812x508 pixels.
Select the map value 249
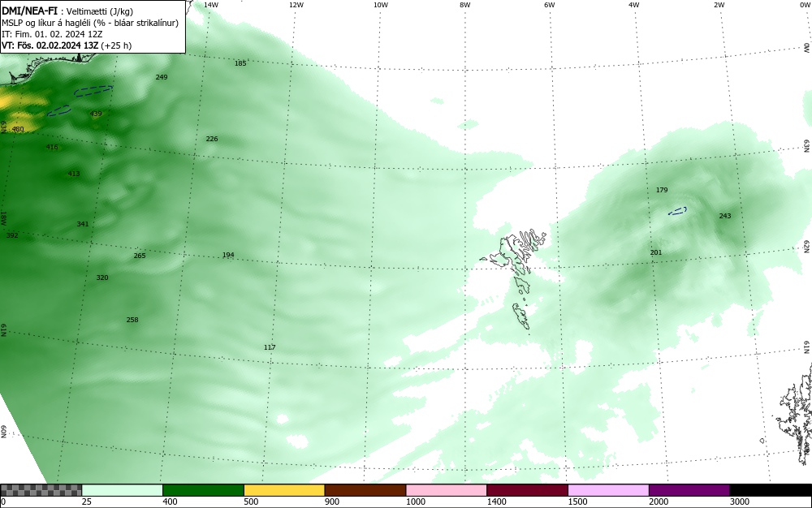[161, 77]
